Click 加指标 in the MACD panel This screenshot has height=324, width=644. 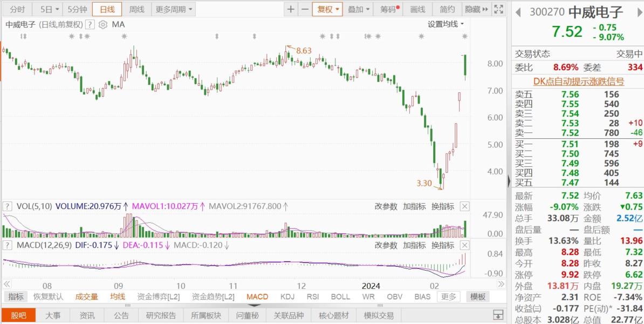(414, 246)
